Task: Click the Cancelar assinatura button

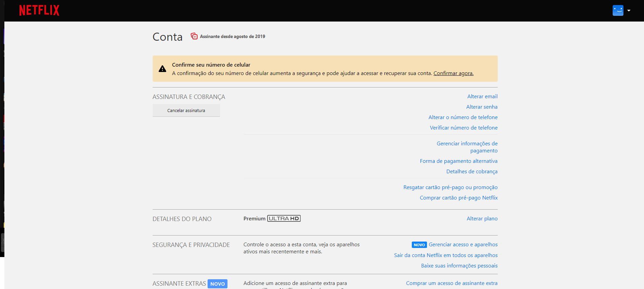Action: [x=186, y=110]
